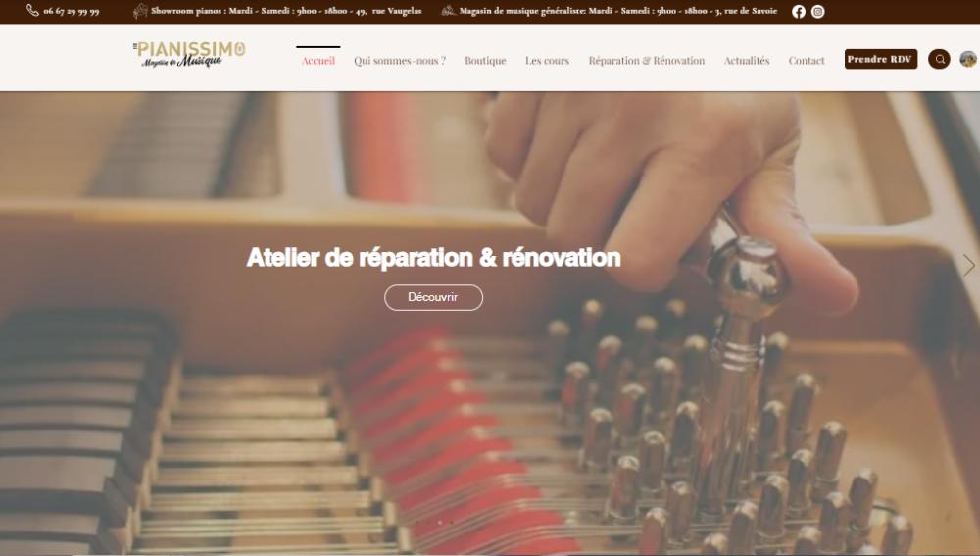Open the Boutique menu item
The image size is (980, 556).
tap(485, 61)
